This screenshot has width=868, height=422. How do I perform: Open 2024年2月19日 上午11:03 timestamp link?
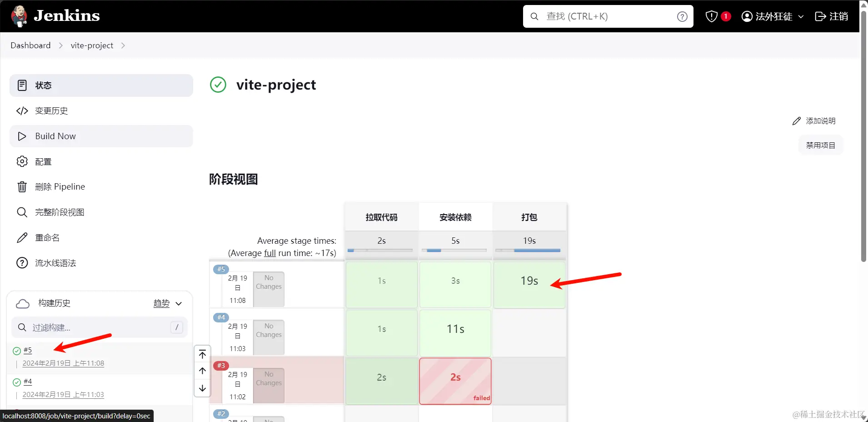(x=63, y=395)
